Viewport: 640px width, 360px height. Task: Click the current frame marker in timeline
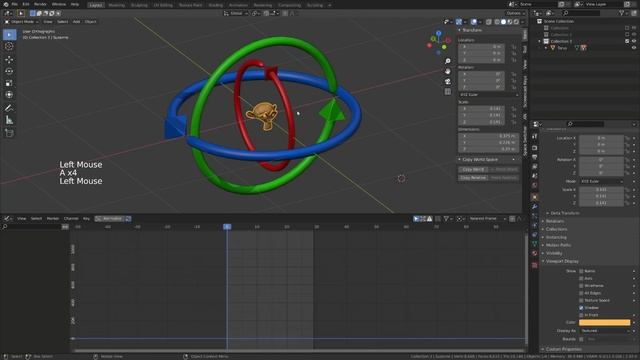(x=227, y=227)
